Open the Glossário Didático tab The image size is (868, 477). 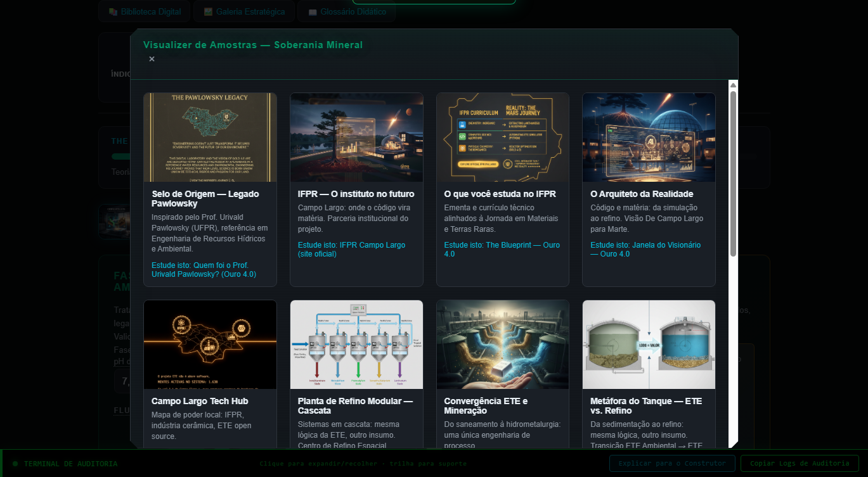346,11
